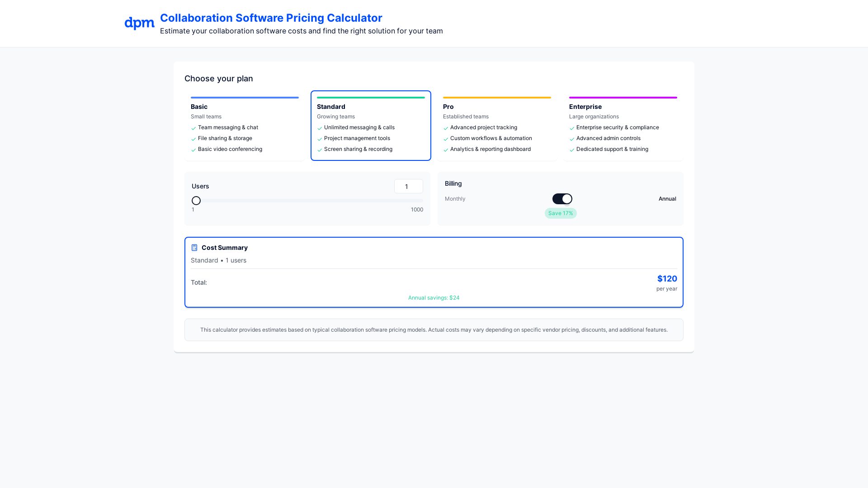Click the Collaboration Software Pricing Calculator title
Screen dimensions: 868x488
pos(271,18)
